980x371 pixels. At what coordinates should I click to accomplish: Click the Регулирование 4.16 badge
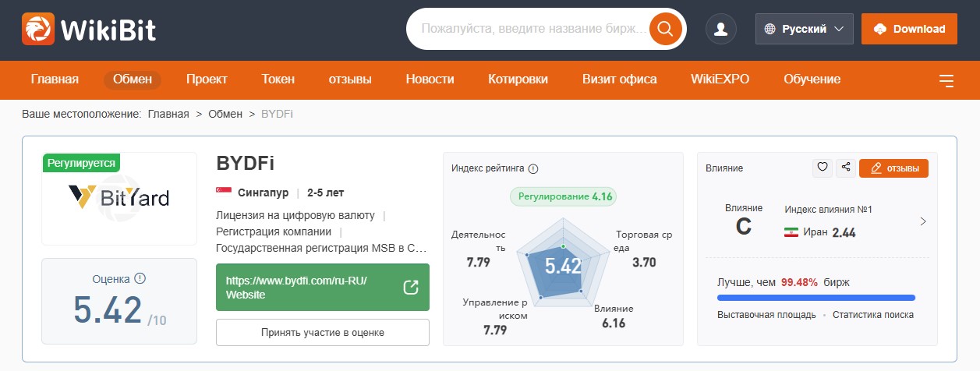[563, 196]
